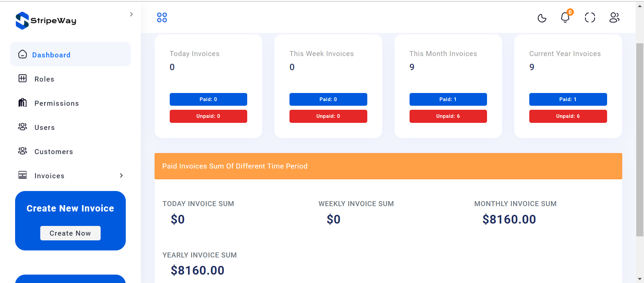Click Paid: 1 under This Month Invoices
Viewport: 644px width, 283px height.
[448, 99]
